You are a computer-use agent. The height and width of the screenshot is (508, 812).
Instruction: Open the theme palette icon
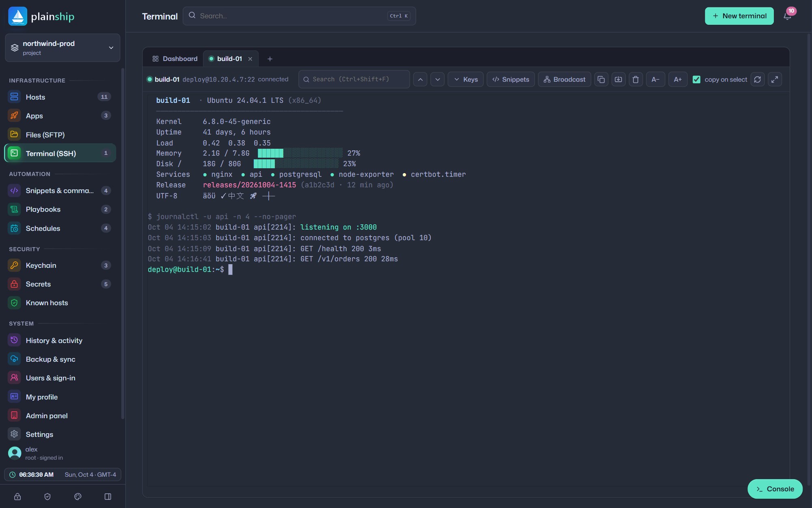[x=78, y=496]
